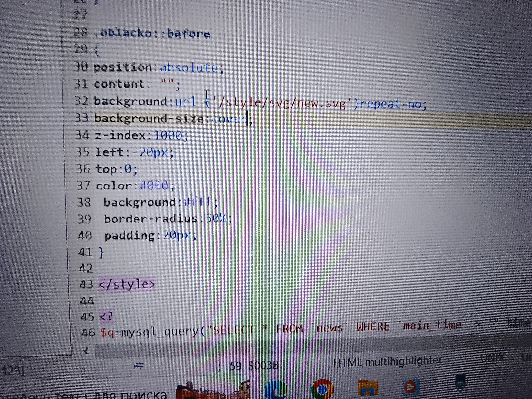This screenshot has height=399, width=532.
Task: Click the PHP opening tag on line 45
Action: pos(106,316)
